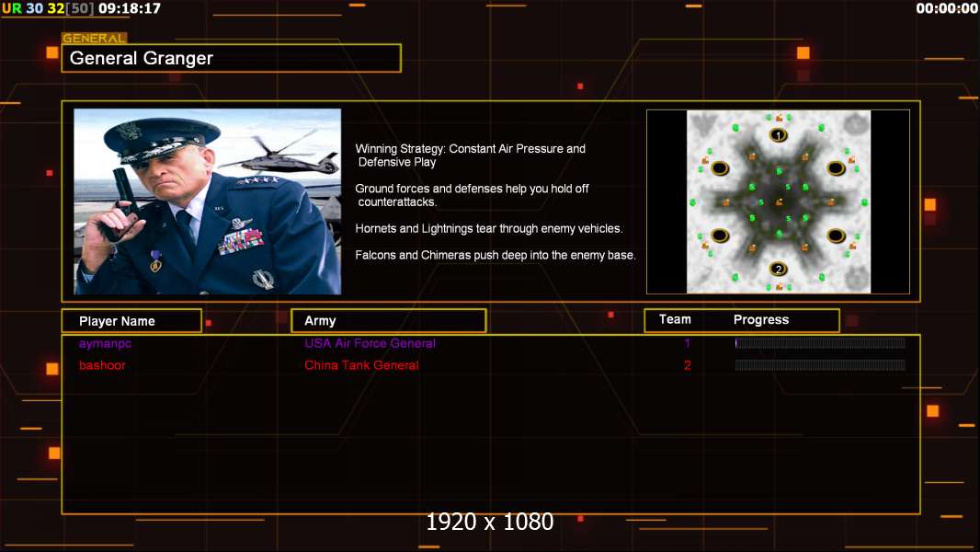Select the empty lower-left start position on minimap
This screenshot has height=552, width=980.
coord(720,236)
